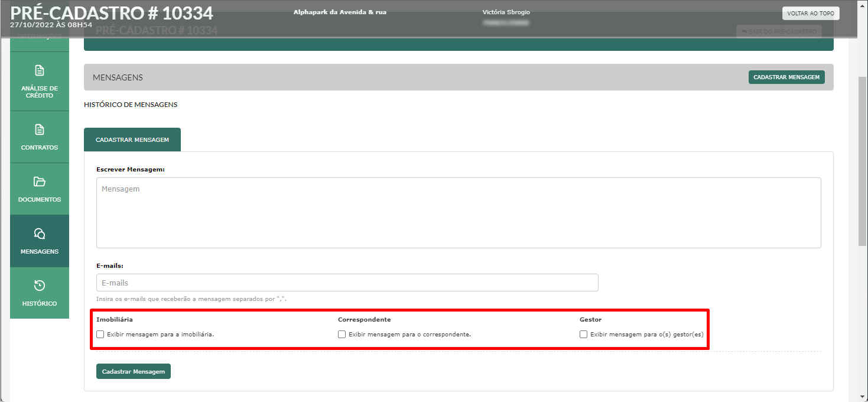This screenshot has width=868, height=402.
Task: Click Voltar ao Topo button
Action: 810,13
